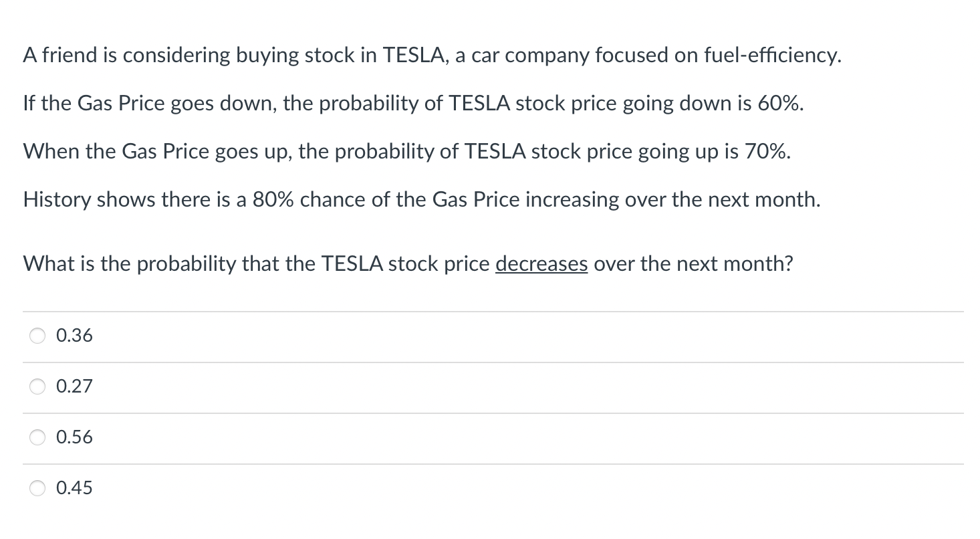980x539 pixels.
Task: Mark the 0.56 option's radio button
Action: pyautogui.click(x=37, y=438)
